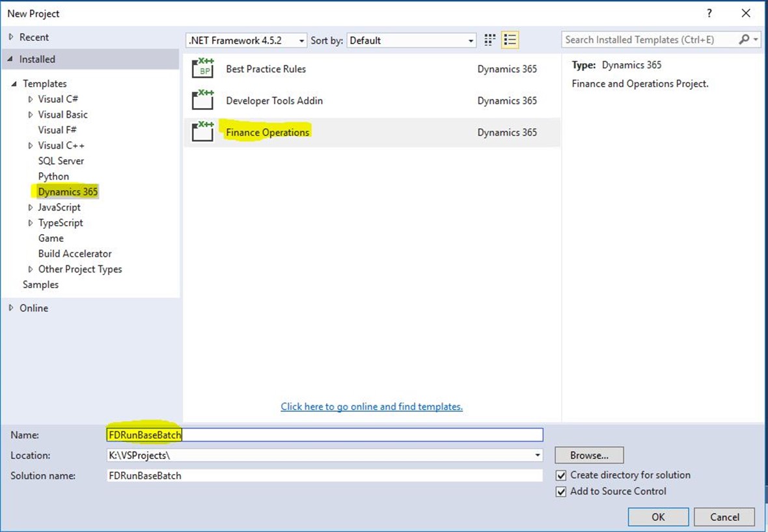Click the Finance Operations template icon
Viewport: 768px width, 532px height.
(202, 132)
